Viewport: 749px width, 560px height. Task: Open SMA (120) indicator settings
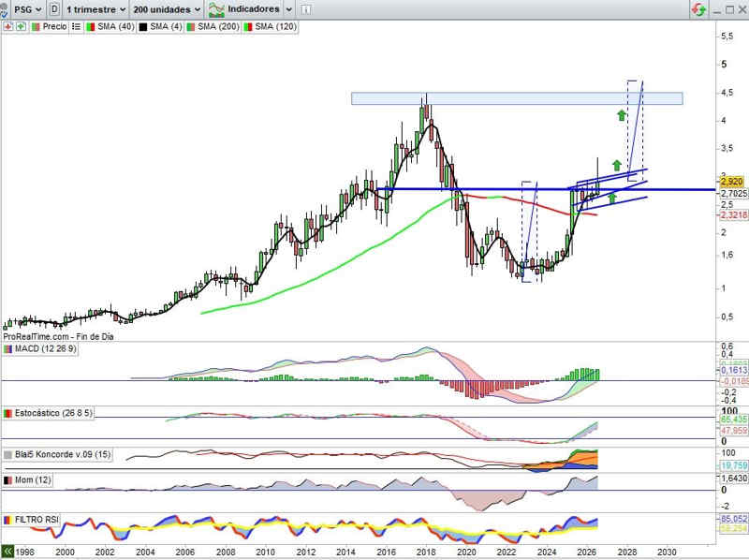pos(275,27)
